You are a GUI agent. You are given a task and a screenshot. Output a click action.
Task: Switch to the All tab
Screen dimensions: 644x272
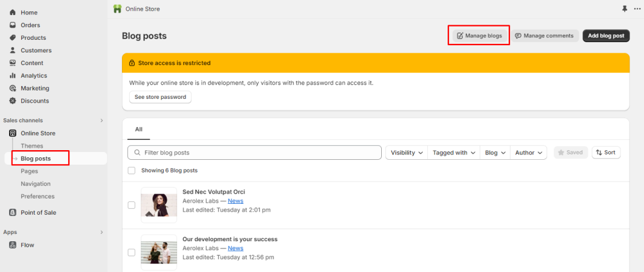point(139,129)
